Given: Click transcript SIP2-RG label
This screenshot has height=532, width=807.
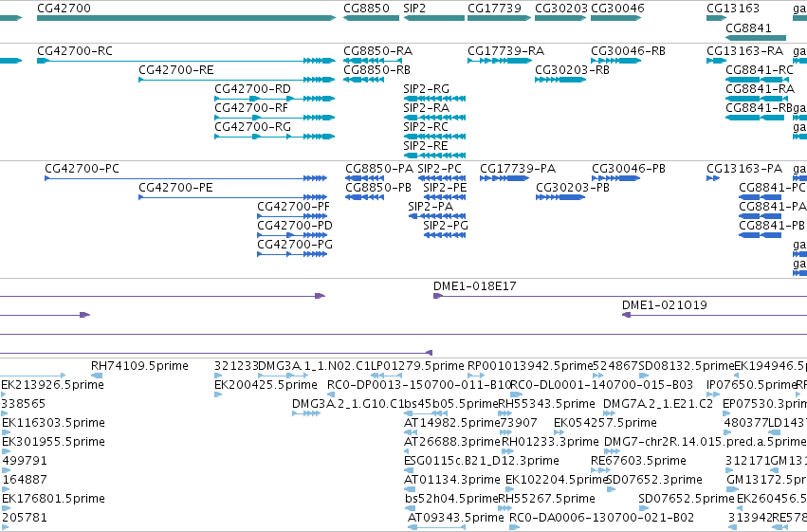Looking at the screenshot, I should tap(426, 89).
